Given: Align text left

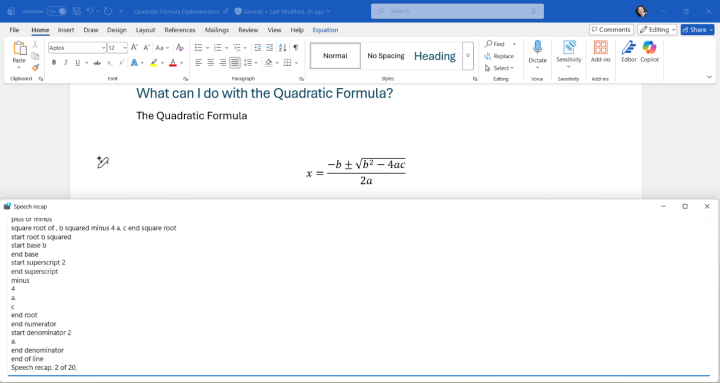Looking at the screenshot, I should 198,63.
